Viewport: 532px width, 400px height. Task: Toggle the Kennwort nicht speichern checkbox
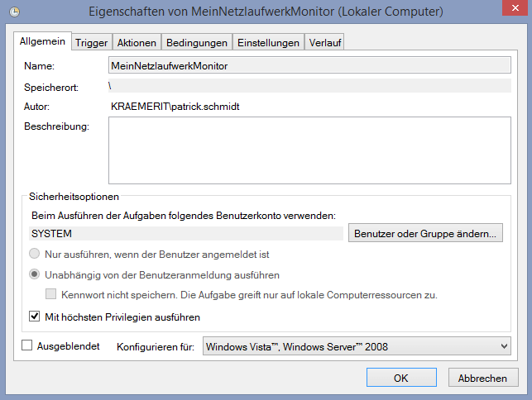click(x=51, y=294)
